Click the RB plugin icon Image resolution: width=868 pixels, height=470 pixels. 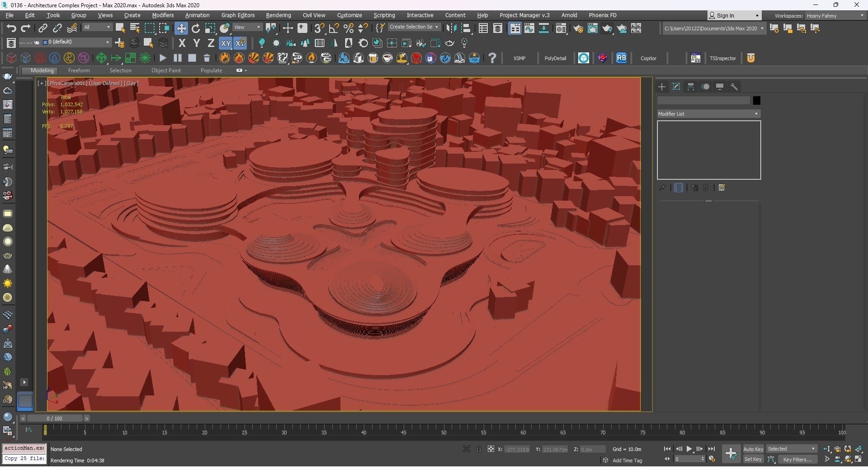pos(622,58)
